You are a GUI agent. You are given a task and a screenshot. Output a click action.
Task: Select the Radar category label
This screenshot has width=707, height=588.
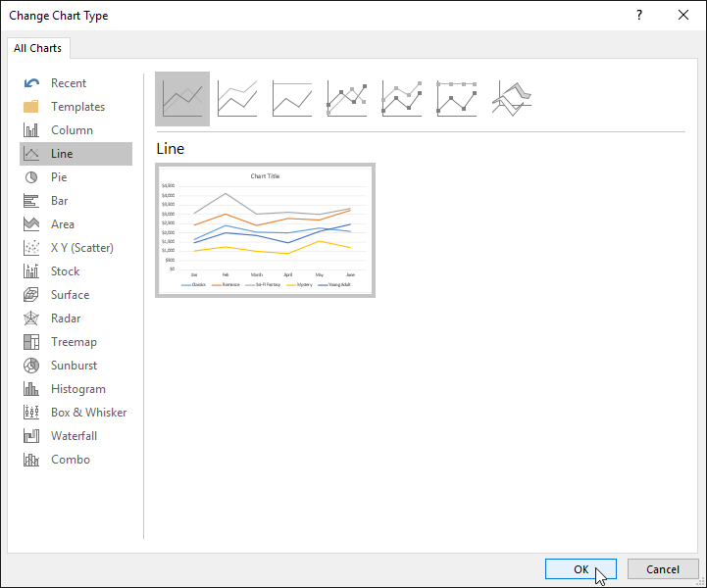(x=66, y=318)
